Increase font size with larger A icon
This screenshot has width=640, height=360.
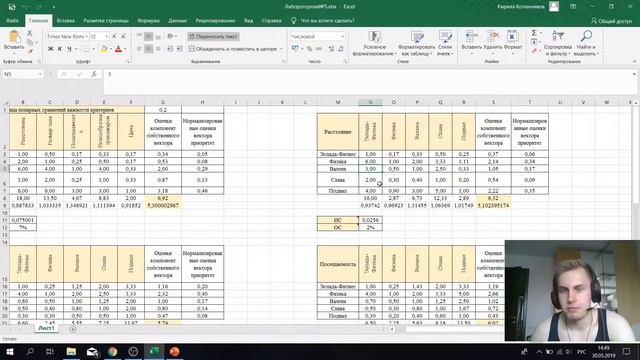click(x=114, y=36)
